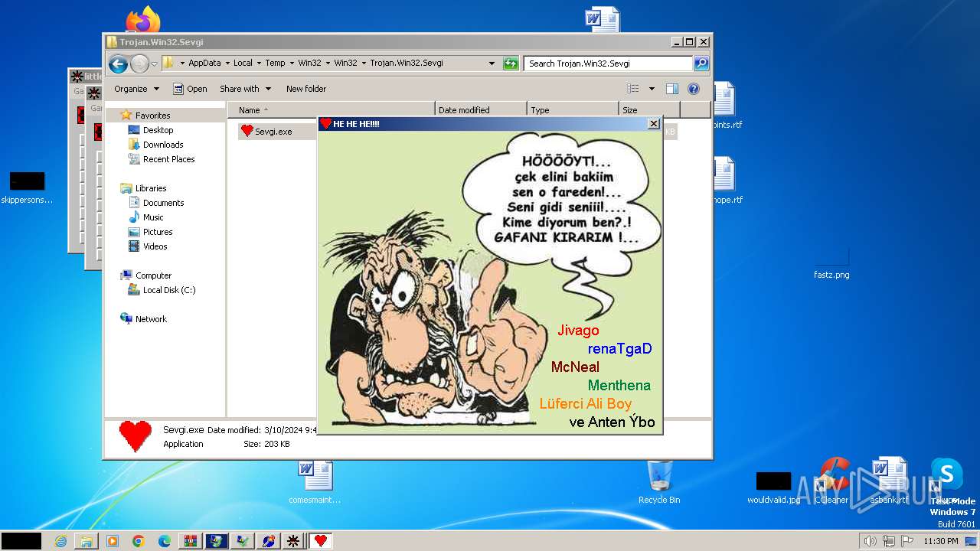Open Action Center flag tray icon
Viewport: 980px width, 551px height.
(x=907, y=541)
